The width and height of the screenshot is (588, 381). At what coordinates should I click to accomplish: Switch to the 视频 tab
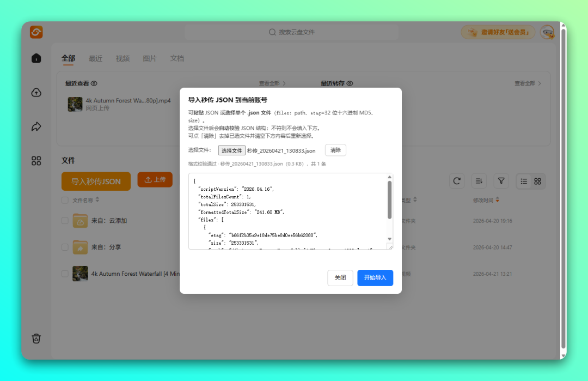[x=122, y=58]
